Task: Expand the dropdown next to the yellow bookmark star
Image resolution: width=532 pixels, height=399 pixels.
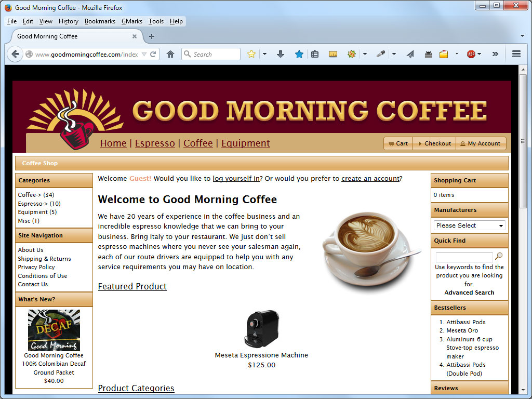Action: click(x=264, y=54)
